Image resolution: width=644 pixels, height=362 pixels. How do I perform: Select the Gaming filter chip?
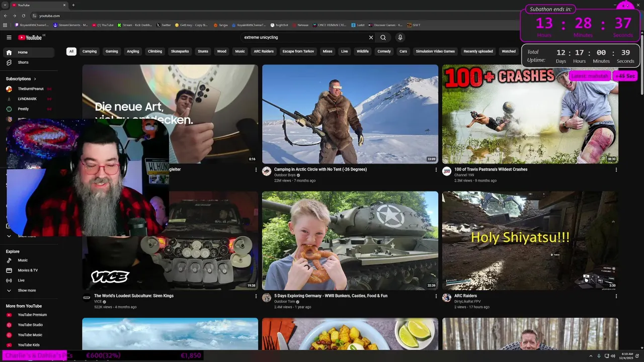(x=112, y=51)
